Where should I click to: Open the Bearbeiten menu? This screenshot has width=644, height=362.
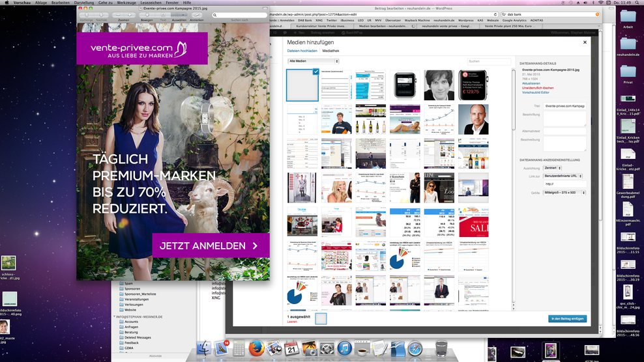[61, 3]
